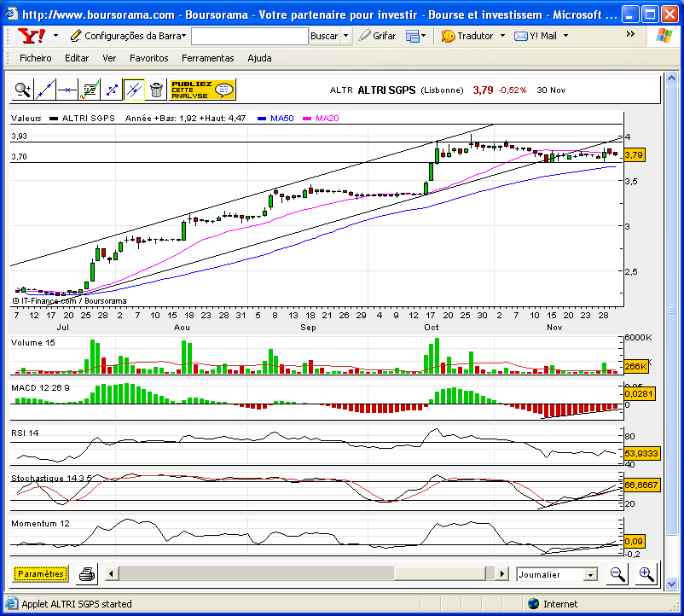684x616 pixels.
Task: Select the trend line drawing tool
Action: [x=45, y=90]
